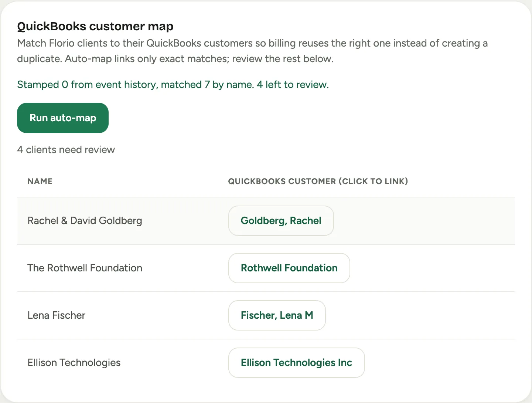Select the Rachel & David Goldberg name
The width and height of the screenshot is (532, 403).
tap(85, 221)
